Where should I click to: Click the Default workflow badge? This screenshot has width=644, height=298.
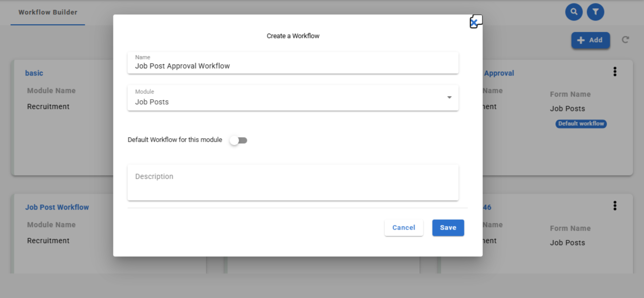tap(581, 124)
